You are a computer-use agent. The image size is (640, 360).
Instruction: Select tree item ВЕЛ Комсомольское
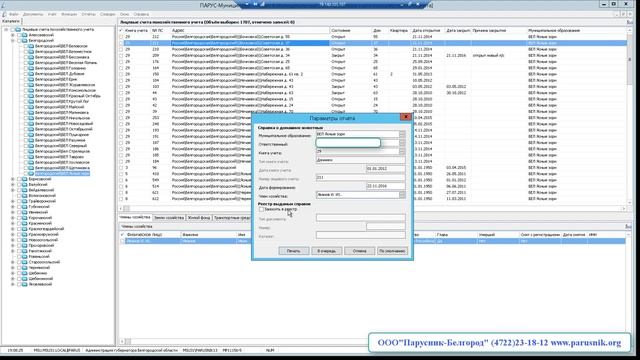pos(65,90)
